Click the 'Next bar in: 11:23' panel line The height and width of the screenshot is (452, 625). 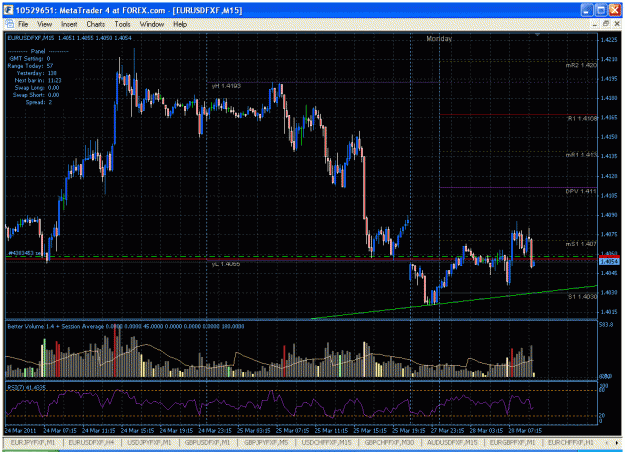coord(38,80)
